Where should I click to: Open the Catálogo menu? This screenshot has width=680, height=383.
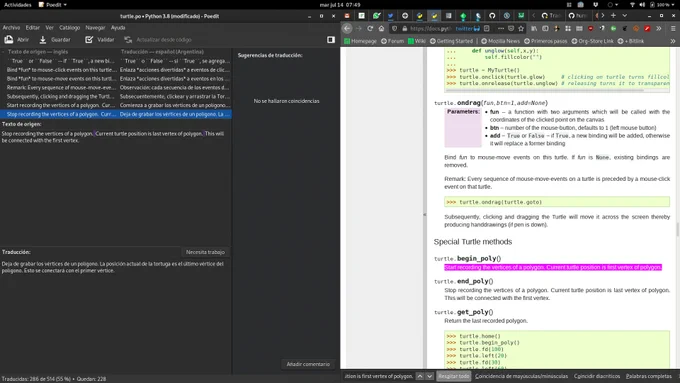click(69, 27)
